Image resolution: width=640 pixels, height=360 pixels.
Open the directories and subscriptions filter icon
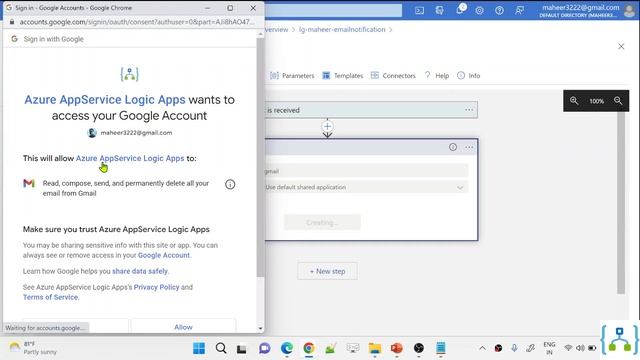(440, 10)
